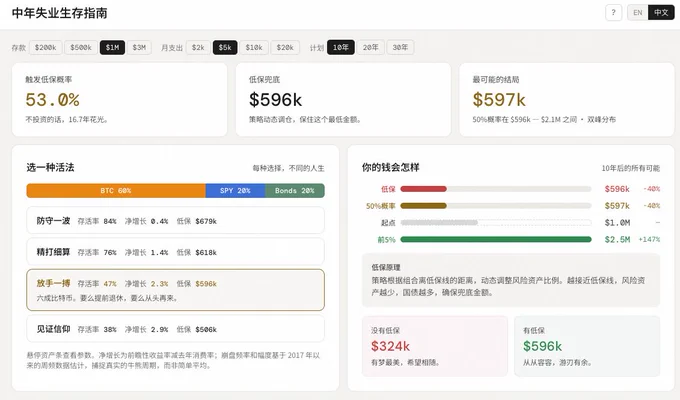This screenshot has height=400, width=680.
Task: Select the 精打细算 strategy row
Action: tap(175, 252)
